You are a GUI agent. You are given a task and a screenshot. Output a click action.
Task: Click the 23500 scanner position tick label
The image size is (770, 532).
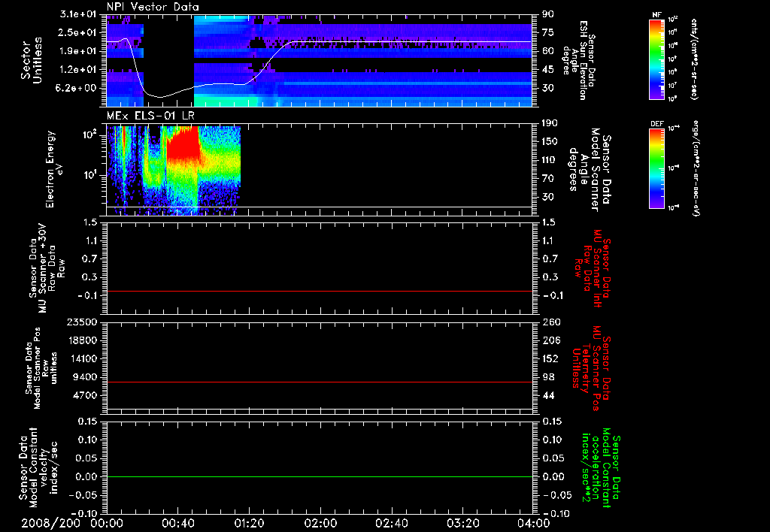[81, 322]
